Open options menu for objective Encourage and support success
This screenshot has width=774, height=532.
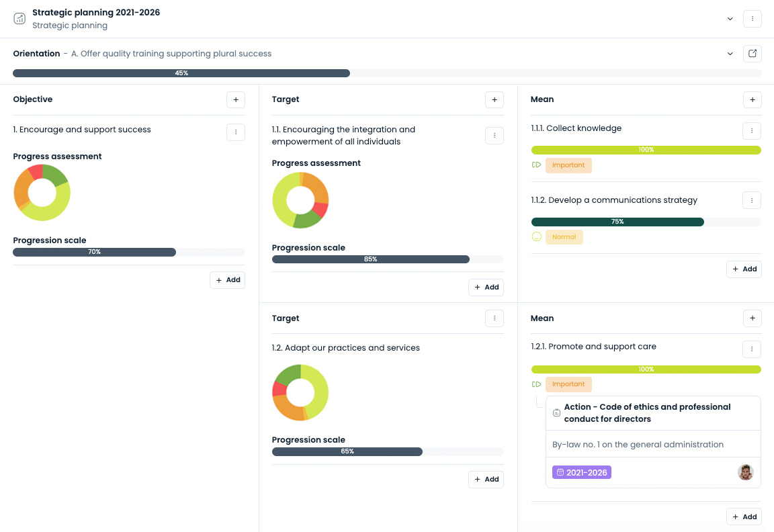point(236,132)
